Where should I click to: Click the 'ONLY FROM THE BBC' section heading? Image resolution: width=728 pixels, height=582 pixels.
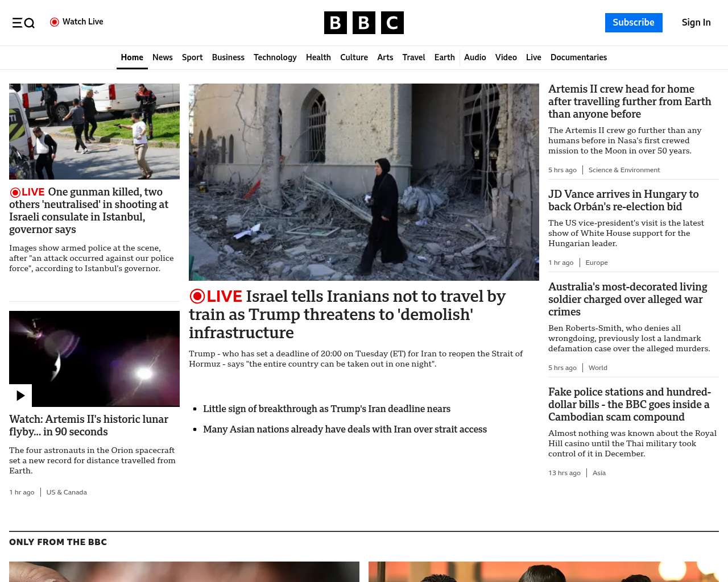click(x=58, y=542)
